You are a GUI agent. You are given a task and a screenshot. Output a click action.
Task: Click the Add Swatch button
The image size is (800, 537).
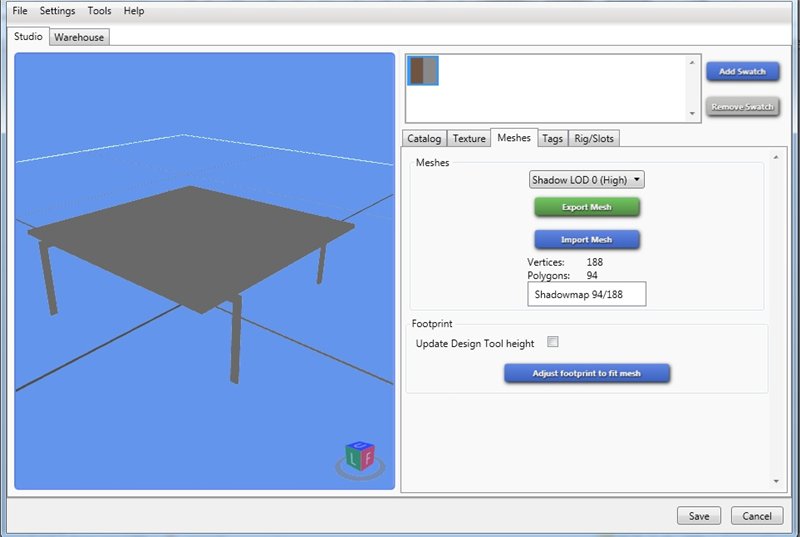pos(742,72)
